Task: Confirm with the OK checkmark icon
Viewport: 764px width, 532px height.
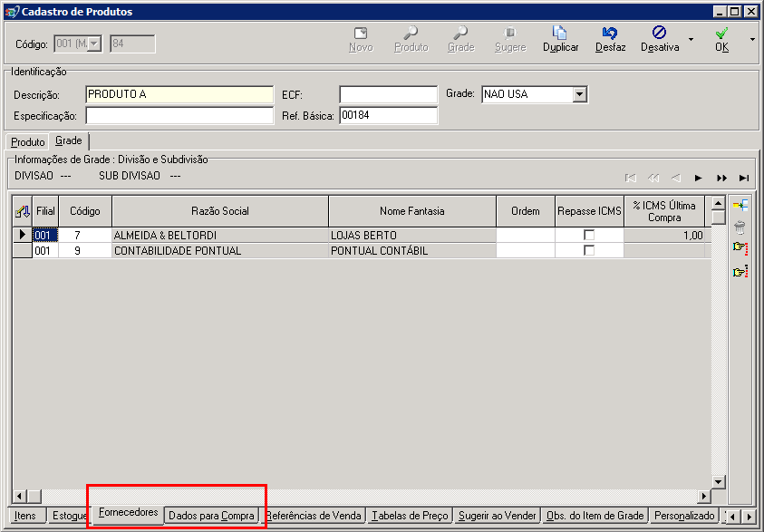Action: (721, 34)
